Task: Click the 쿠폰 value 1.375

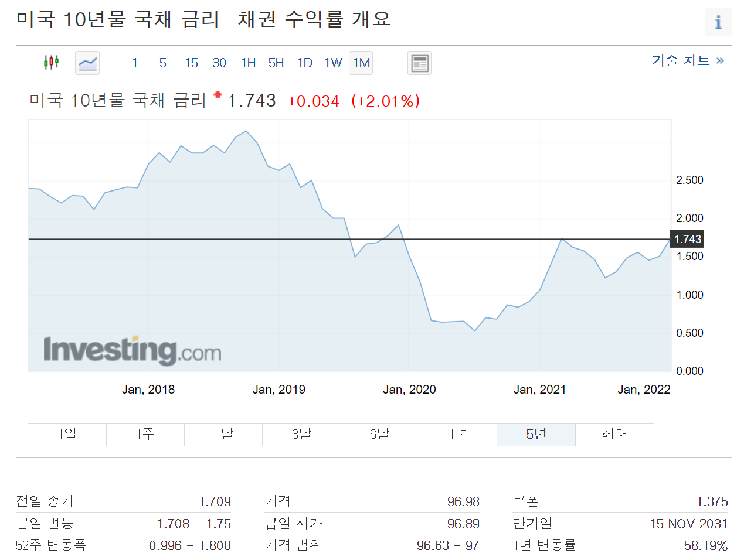Action: pyautogui.click(x=712, y=501)
